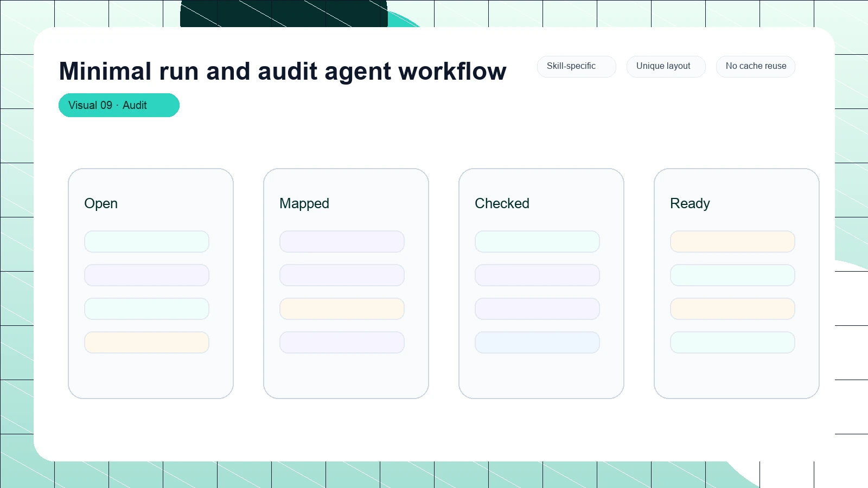Select the first green item in Open column
Screen dimensions: 868x488
click(146, 242)
